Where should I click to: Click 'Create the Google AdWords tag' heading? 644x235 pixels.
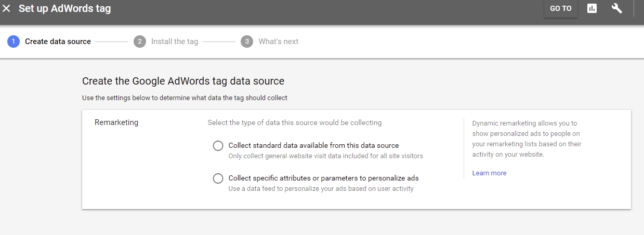183,81
